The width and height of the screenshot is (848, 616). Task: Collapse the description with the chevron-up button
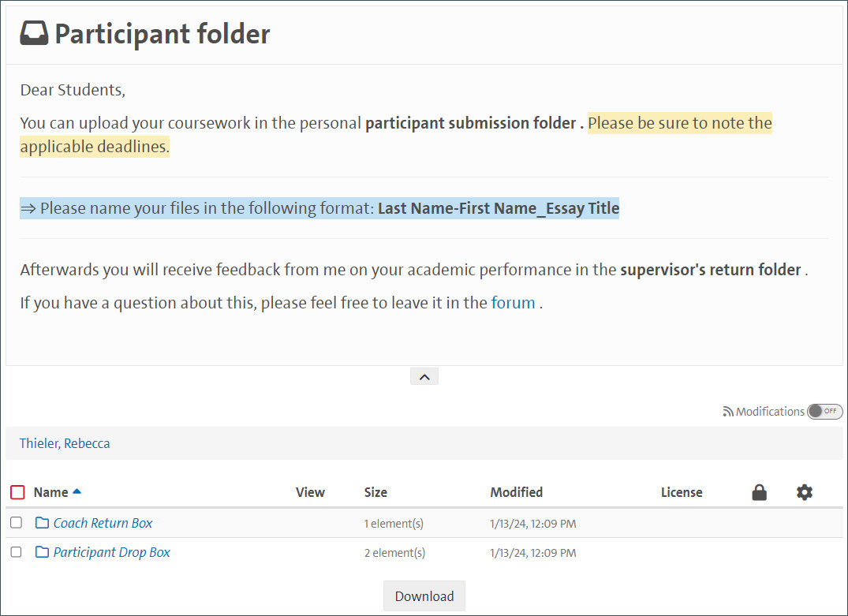click(424, 377)
